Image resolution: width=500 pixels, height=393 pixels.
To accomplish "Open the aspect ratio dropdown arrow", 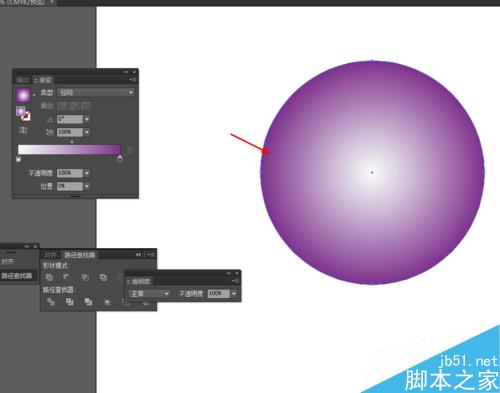I will [x=87, y=132].
